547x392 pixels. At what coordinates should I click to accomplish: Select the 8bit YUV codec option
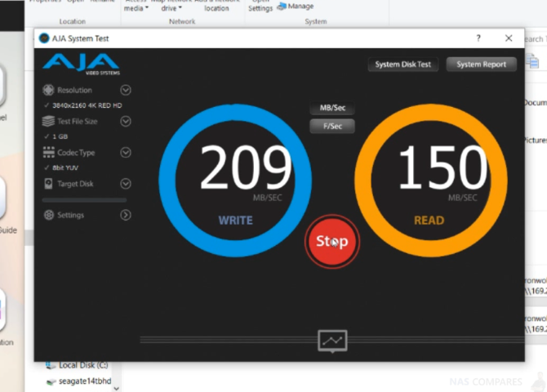[x=61, y=167]
